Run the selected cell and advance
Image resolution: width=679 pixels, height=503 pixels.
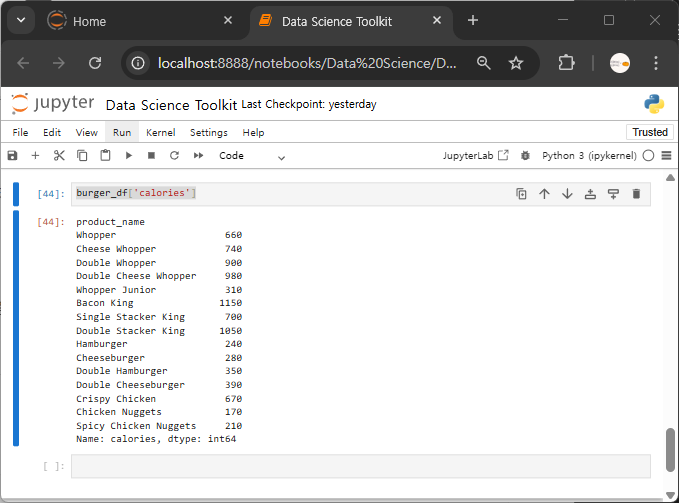[x=129, y=155]
